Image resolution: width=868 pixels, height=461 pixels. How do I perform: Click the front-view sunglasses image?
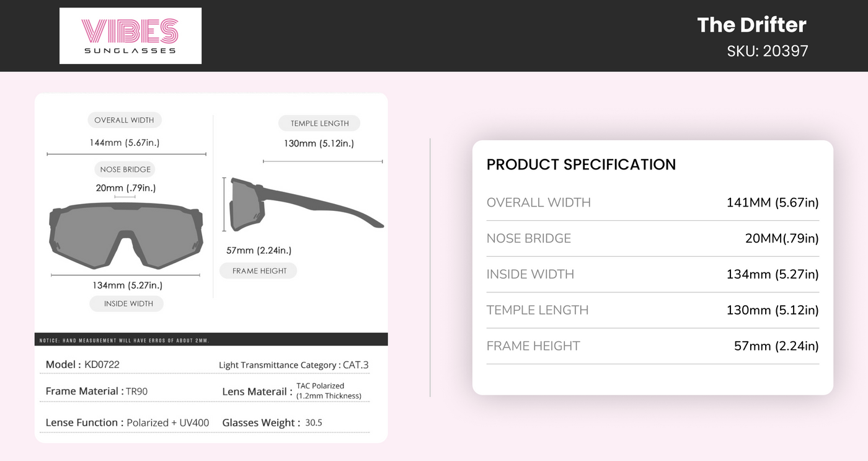pyautogui.click(x=126, y=235)
